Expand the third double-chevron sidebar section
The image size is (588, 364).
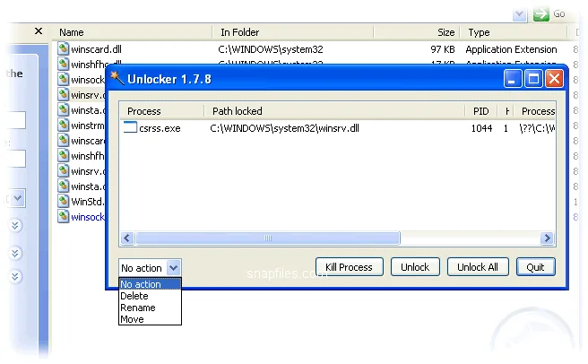[15, 277]
